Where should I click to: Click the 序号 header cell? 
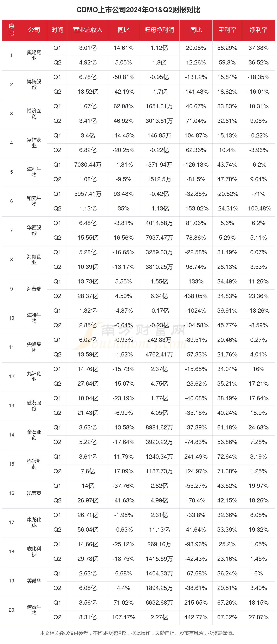tap(11, 30)
